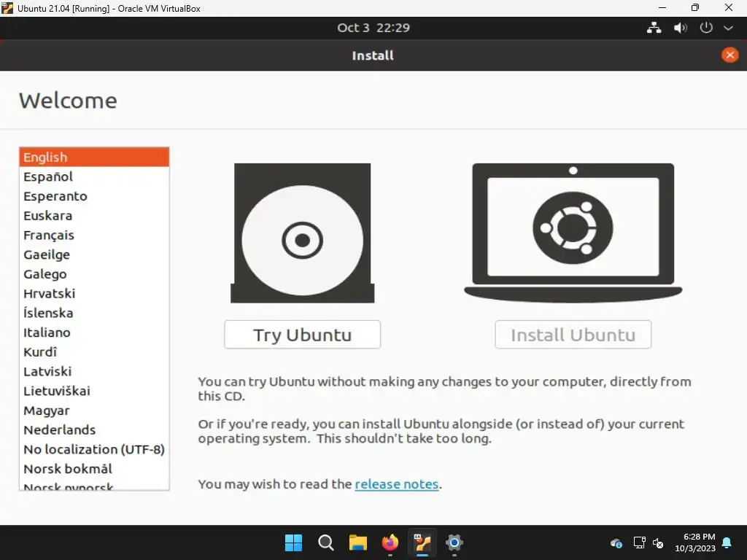Click the Try Ubuntu button
The height and width of the screenshot is (560, 747).
tap(302, 334)
